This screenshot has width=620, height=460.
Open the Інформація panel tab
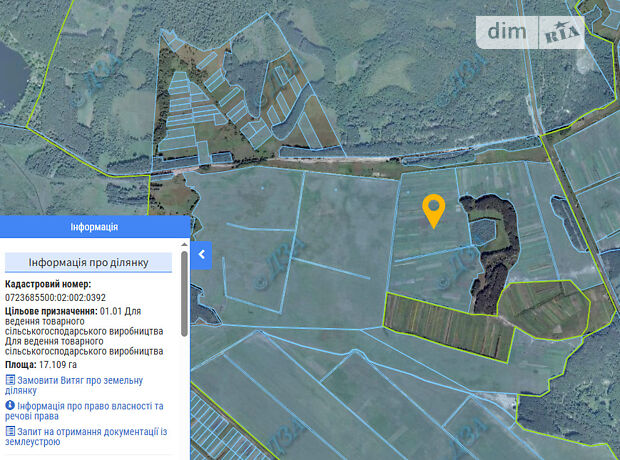[94, 227]
